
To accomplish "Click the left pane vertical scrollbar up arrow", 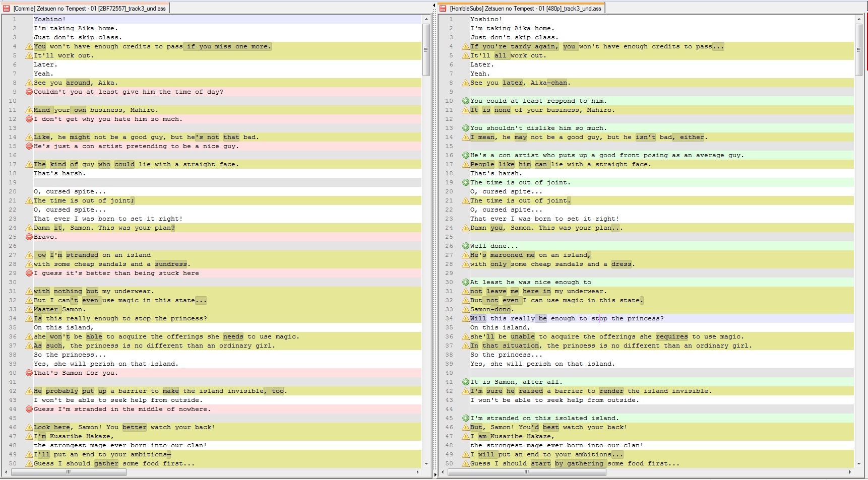I will coord(426,19).
